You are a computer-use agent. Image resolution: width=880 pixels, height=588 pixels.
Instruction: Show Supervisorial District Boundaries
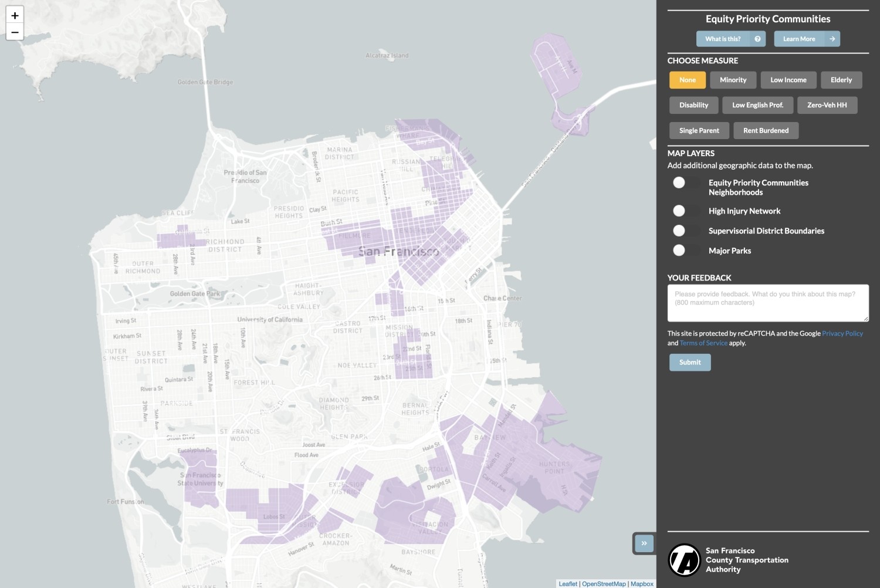pyautogui.click(x=680, y=231)
